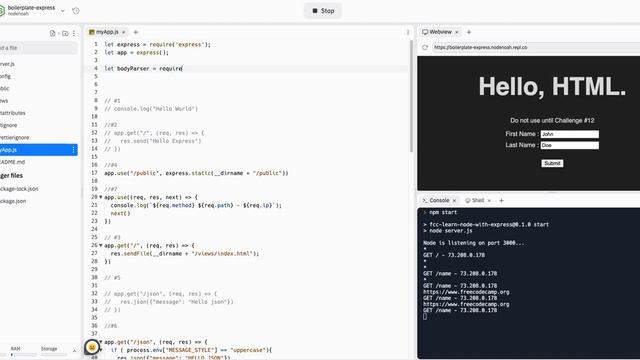The height and width of the screenshot is (360, 640).
Task: Click the yellow emoji face bubble
Action: click(x=92, y=347)
